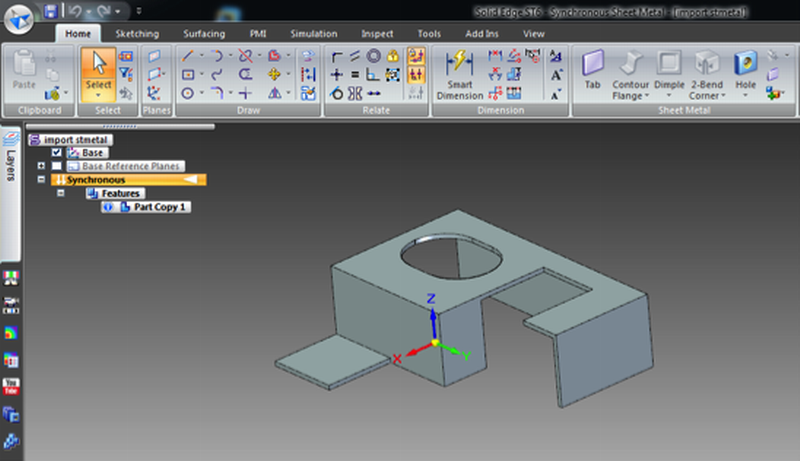Select Part Copy 1 in tree
The image size is (800, 461).
tap(160, 207)
